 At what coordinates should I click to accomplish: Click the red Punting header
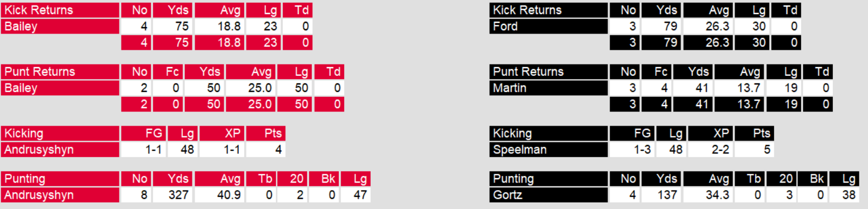pos(60,179)
